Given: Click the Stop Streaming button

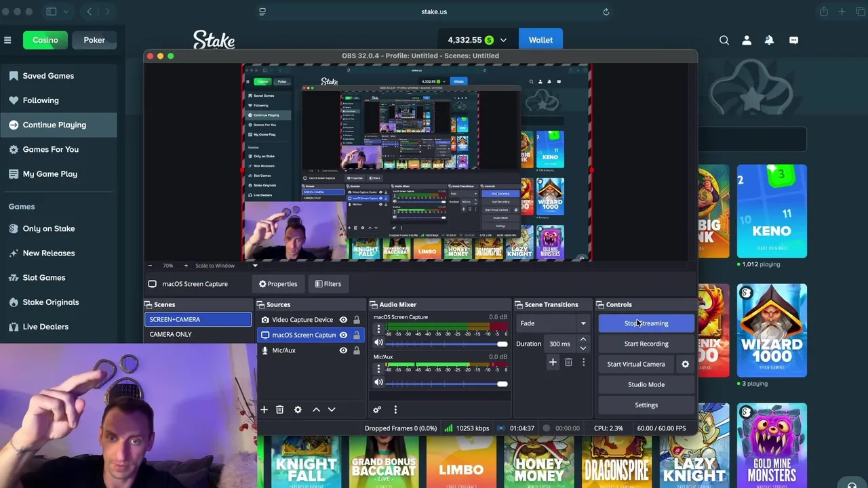Looking at the screenshot, I should [646, 323].
